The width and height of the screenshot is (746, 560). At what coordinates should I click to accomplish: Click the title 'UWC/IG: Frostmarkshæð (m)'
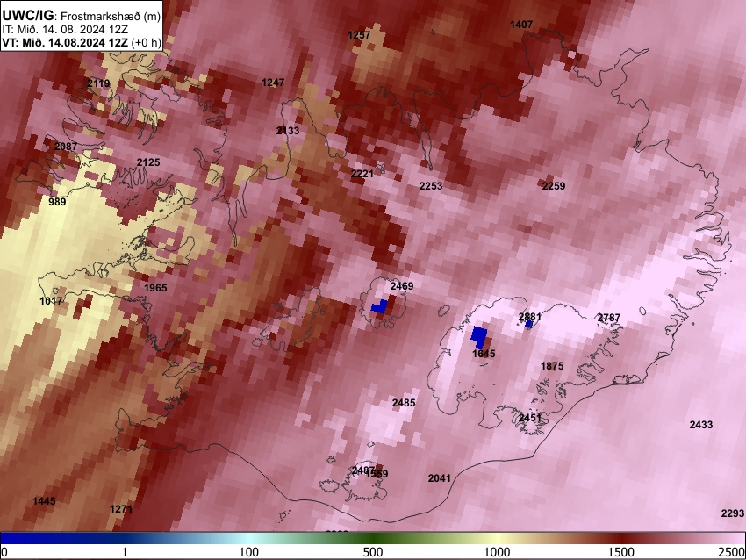pyautogui.click(x=82, y=16)
